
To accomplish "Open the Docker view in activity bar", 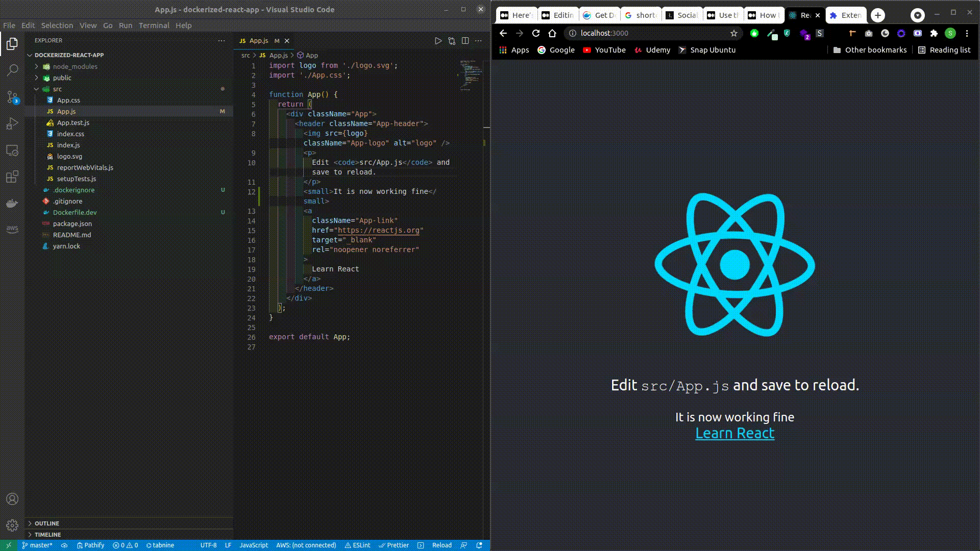I will pyautogui.click(x=12, y=204).
